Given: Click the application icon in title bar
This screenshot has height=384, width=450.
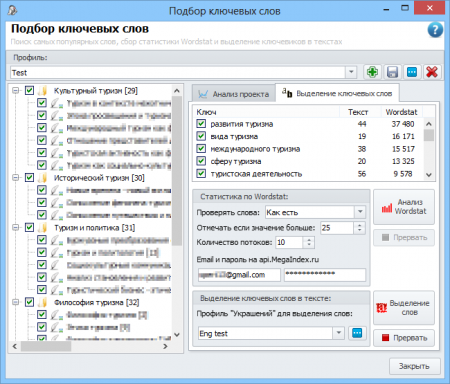Looking at the screenshot, I should (x=13, y=10).
